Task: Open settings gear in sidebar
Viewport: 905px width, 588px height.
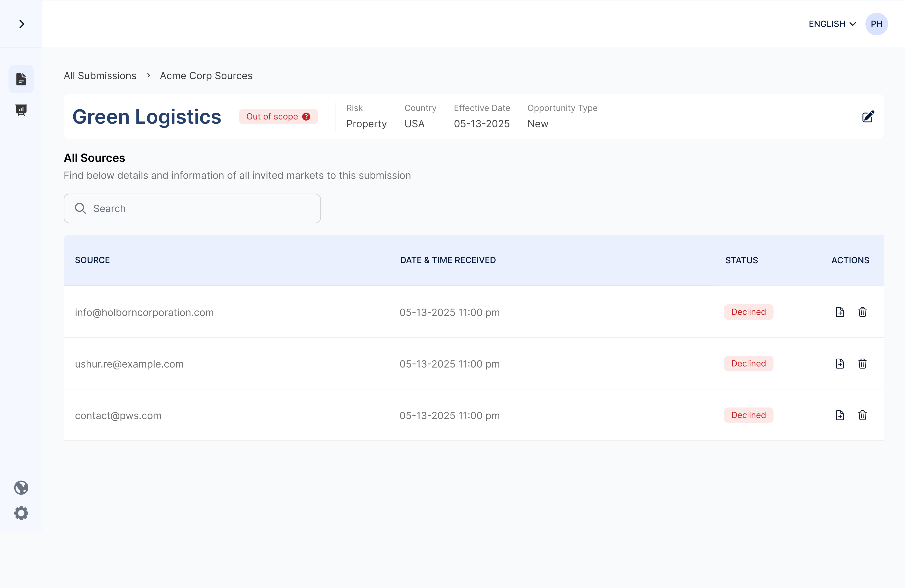Action: (21, 513)
